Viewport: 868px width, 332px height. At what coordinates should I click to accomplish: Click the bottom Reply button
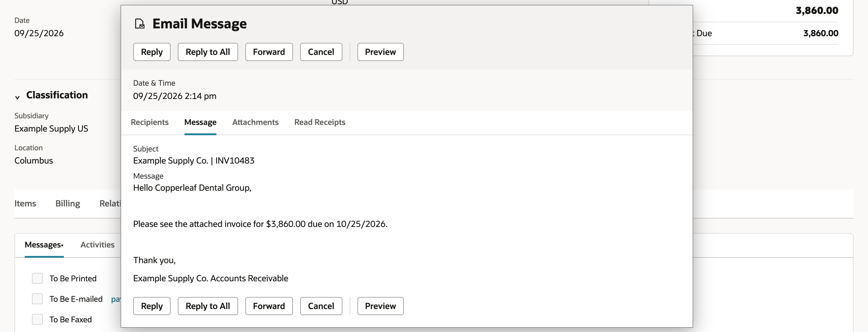click(x=152, y=306)
